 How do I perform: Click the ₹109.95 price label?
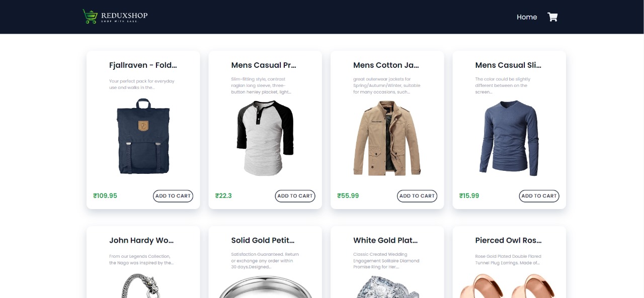105,196
